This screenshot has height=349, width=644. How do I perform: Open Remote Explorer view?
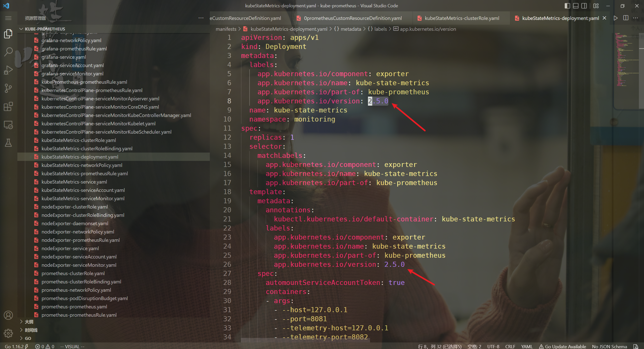tap(8, 125)
